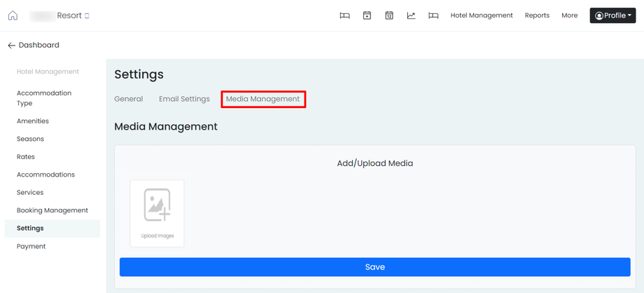Open the calendar-plus add booking icon
Viewport: 644px width, 293px height.
click(x=367, y=15)
